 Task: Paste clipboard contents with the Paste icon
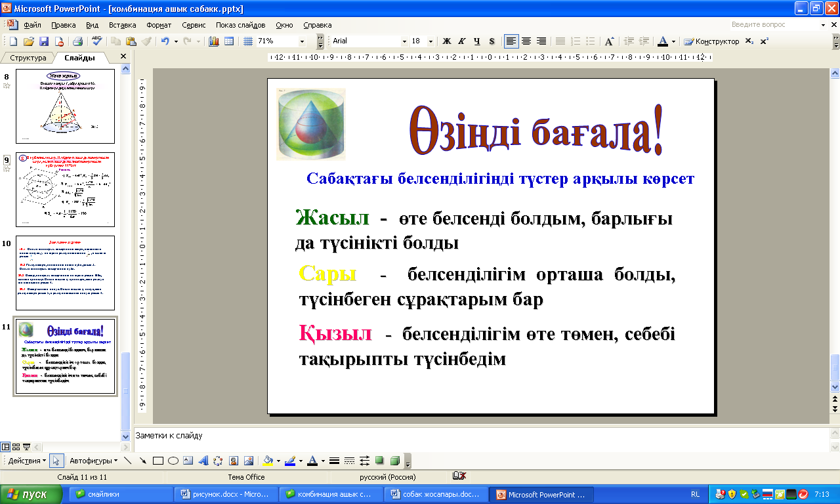[x=131, y=41]
